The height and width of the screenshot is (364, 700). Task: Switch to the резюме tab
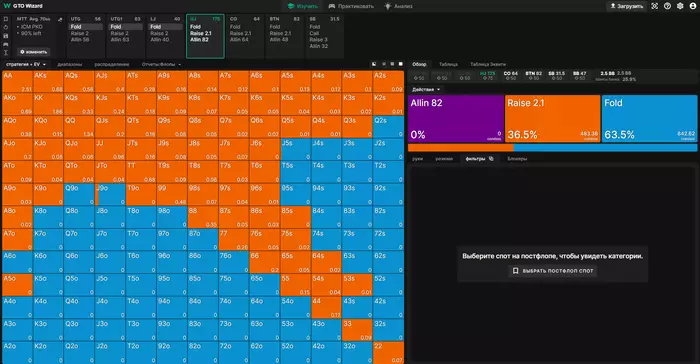[444, 159]
